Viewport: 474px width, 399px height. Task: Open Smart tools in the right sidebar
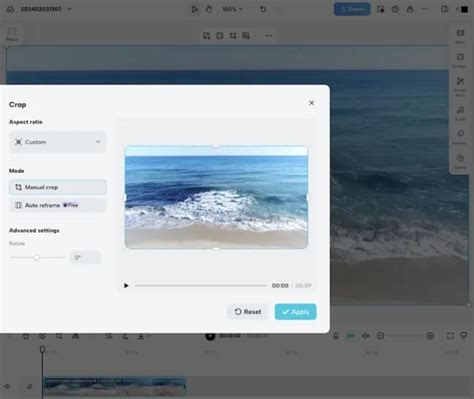pos(460,86)
